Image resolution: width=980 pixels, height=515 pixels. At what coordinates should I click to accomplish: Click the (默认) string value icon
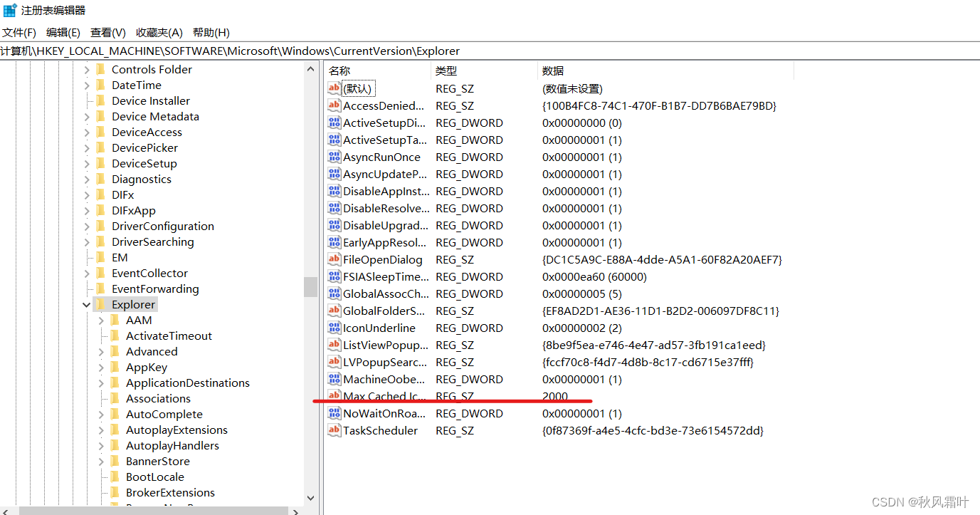tap(334, 88)
